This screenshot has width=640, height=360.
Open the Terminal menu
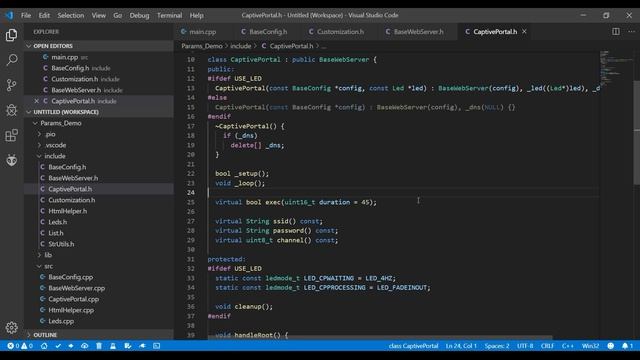169,15
